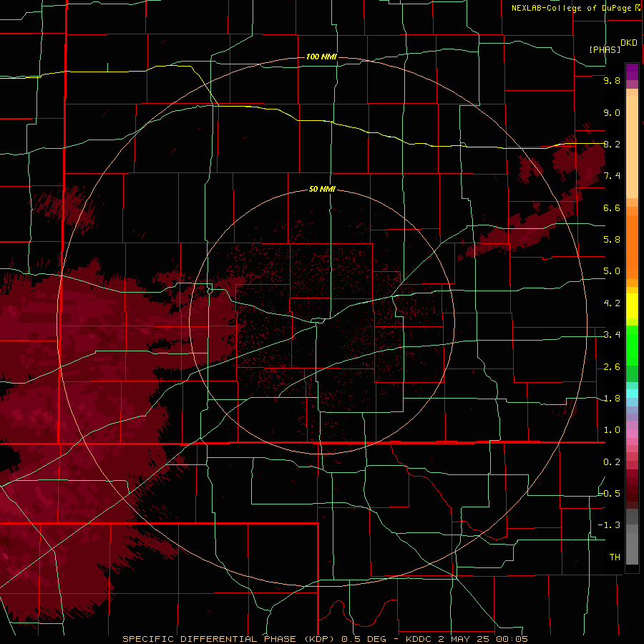This screenshot has width=644, height=644.
Task: Click the 1.8 scale value
Action: point(612,399)
